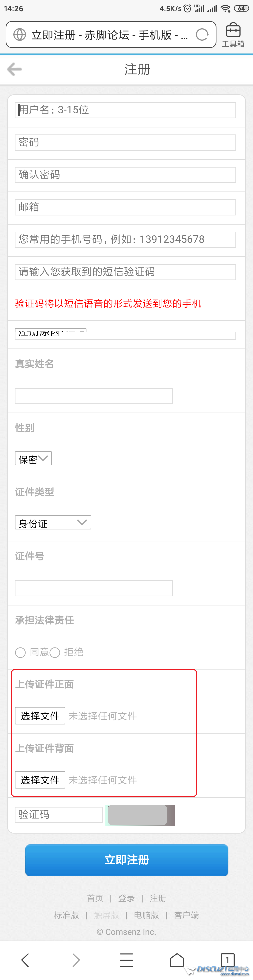Screen dimensions: 253x980
Task: Open browser menu (three lines) icon
Action: pos(126,960)
